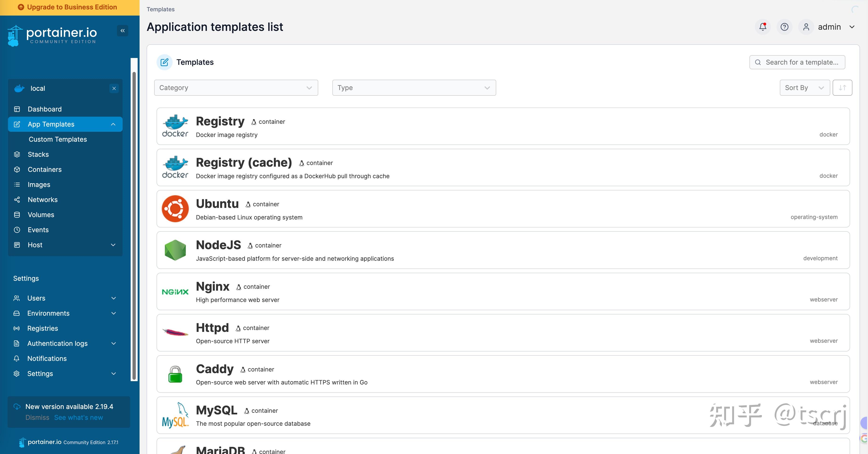This screenshot has height=454, width=868.
Task: Select the Caddy template title
Action: tap(215, 369)
